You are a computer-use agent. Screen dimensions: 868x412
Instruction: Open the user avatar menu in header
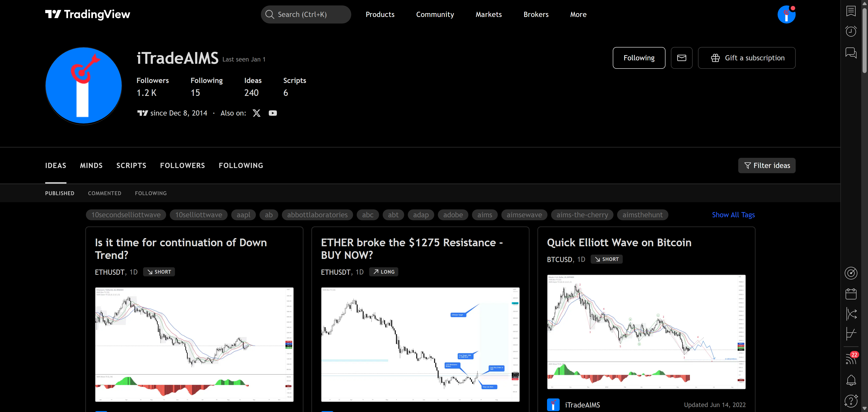coord(786,14)
